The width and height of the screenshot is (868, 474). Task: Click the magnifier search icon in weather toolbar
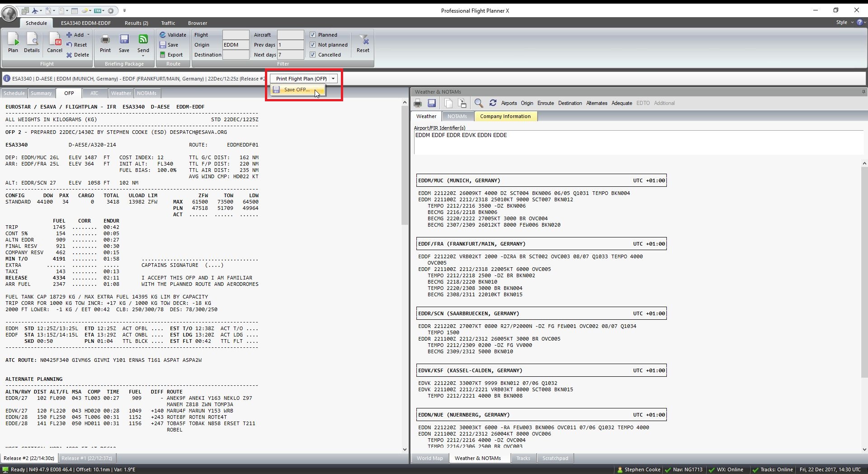pos(479,104)
